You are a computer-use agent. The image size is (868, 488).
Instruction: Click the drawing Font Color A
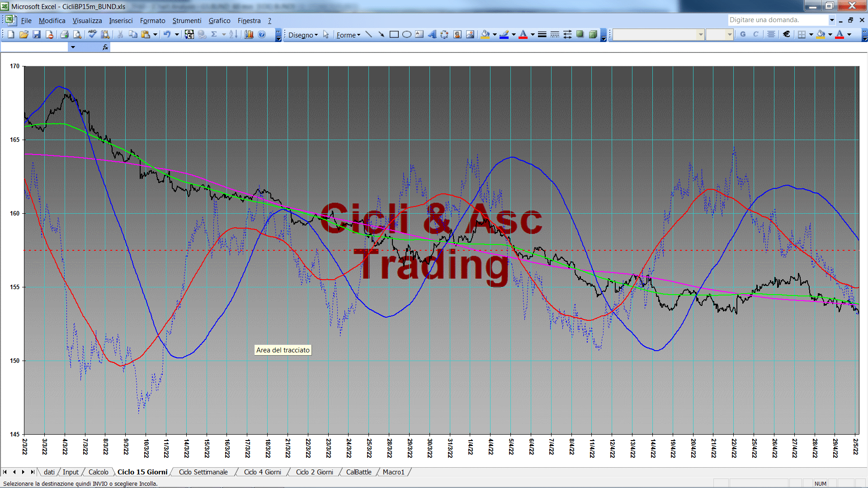(x=523, y=34)
